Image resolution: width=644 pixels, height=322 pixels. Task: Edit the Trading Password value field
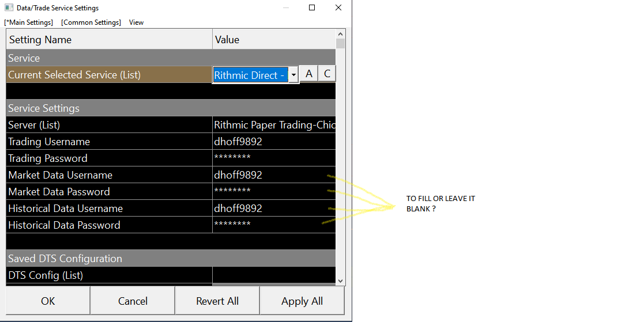[274, 158]
